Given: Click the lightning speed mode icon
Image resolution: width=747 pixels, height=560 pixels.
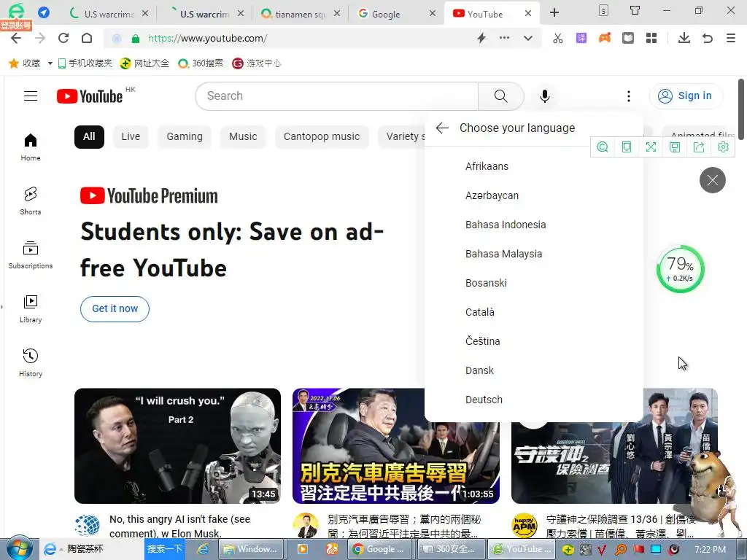Looking at the screenshot, I should point(481,38).
